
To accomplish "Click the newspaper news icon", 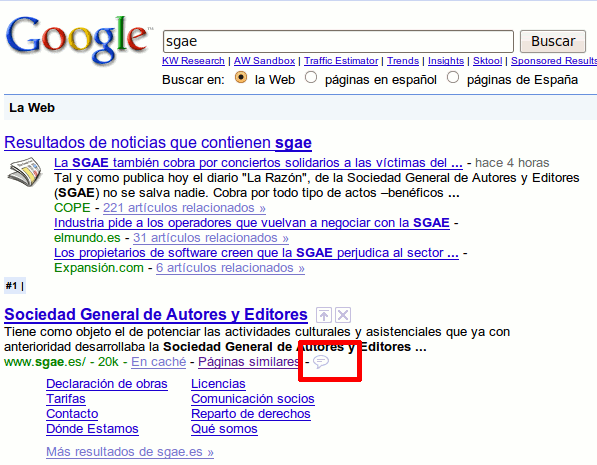I will (25, 172).
